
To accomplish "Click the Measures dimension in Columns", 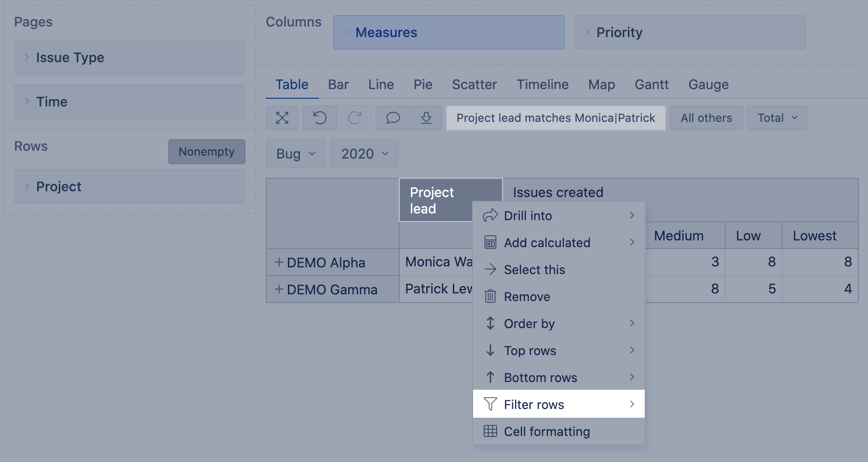I will click(448, 32).
